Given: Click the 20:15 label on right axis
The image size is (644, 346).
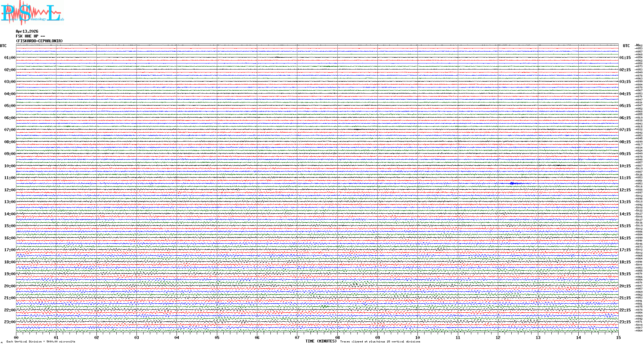Looking at the screenshot, I should pyautogui.click(x=625, y=286).
